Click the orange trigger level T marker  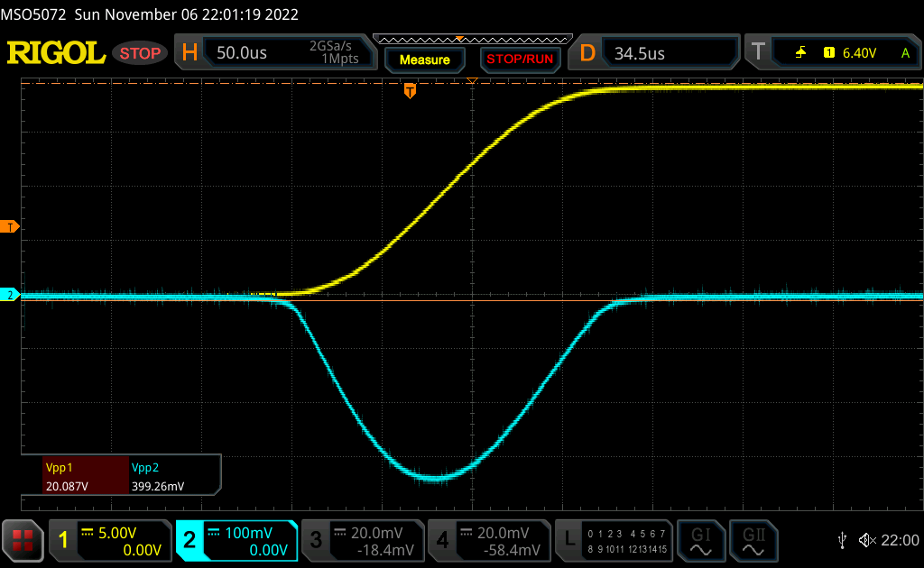tap(11, 226)
